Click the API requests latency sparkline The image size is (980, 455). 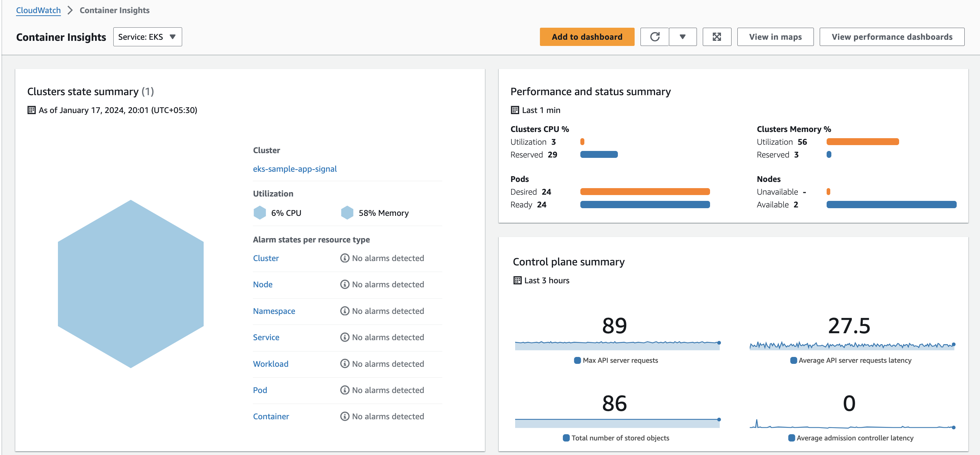(x=852, y=345)
